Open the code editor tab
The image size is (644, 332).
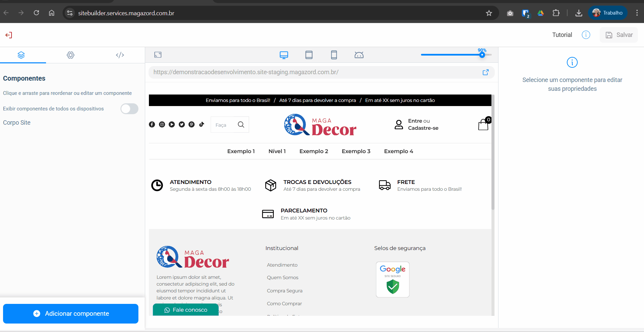tap(120, 55)
